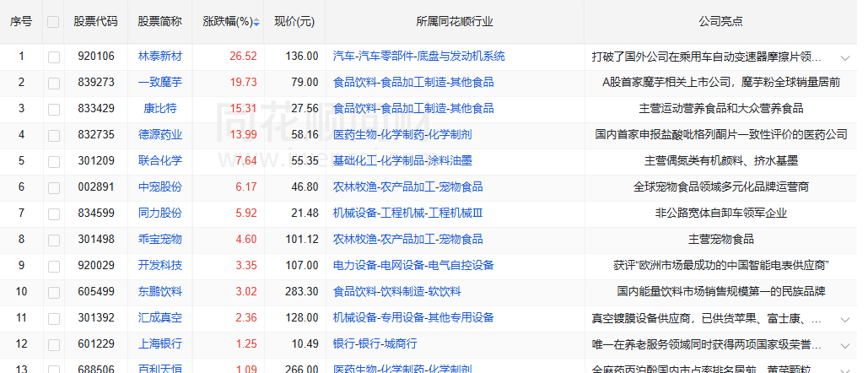This screenshot has width=868, height=373.
Task: Select stock code 002891
Action: [x=96, y=186]
